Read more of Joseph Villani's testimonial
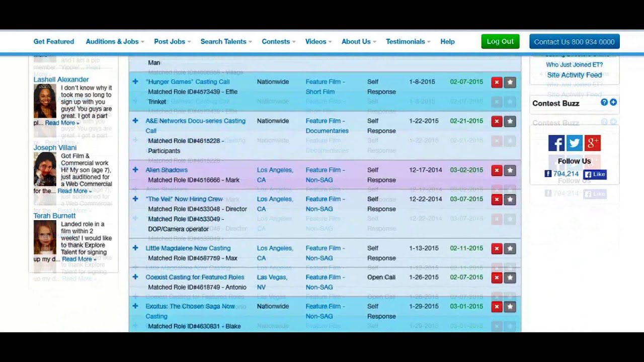Screen dimensions: 644x362 (x=74, y=191)
